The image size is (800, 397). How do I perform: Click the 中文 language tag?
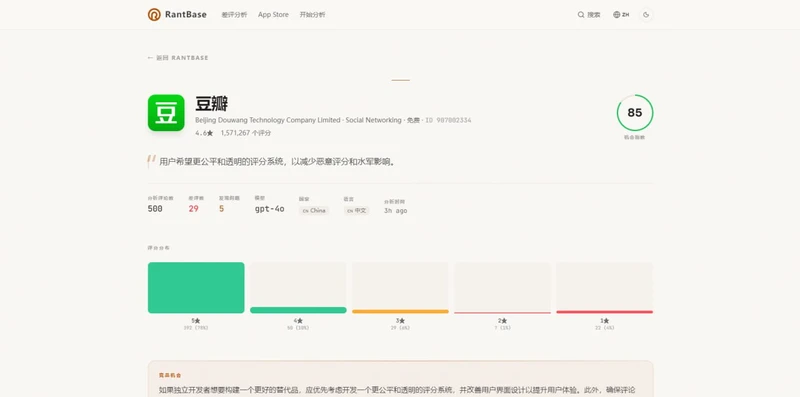pos(356,210)
